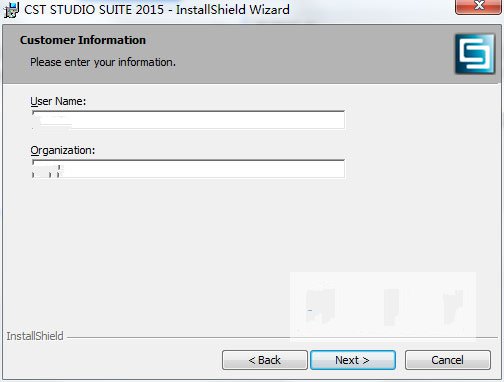The image size is (504, 382).
Task: Click the InstallShield branding text
Action: 35,336
